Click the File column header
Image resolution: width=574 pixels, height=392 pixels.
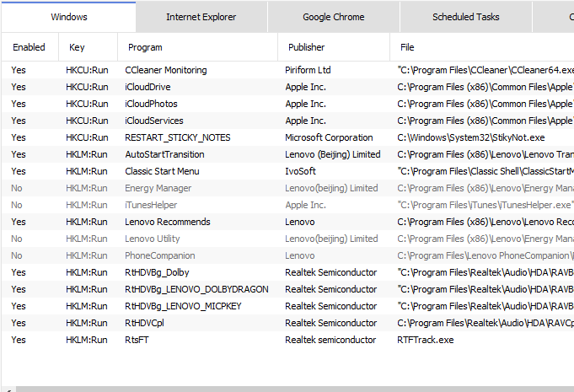(x=407, y=47)
